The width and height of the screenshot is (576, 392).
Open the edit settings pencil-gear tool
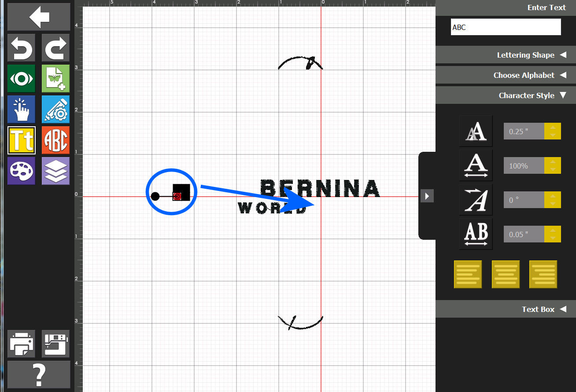55,110
